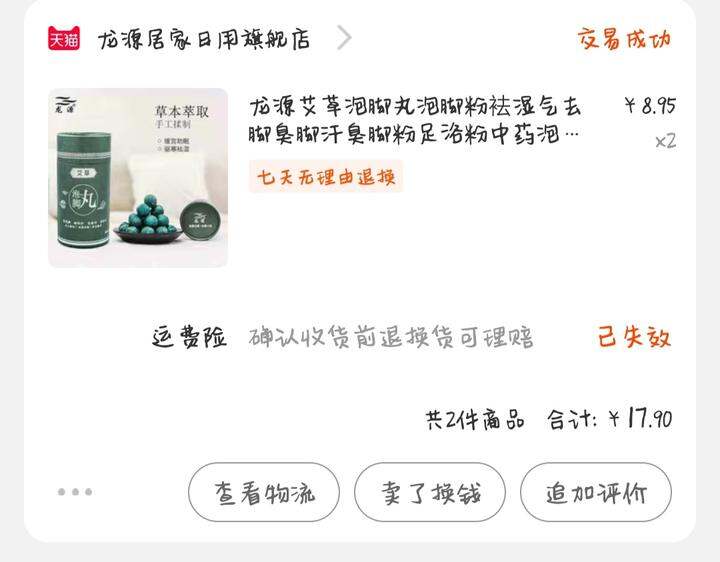
Task: Tap the green canister in product photo
Action: tap(84, 190)
